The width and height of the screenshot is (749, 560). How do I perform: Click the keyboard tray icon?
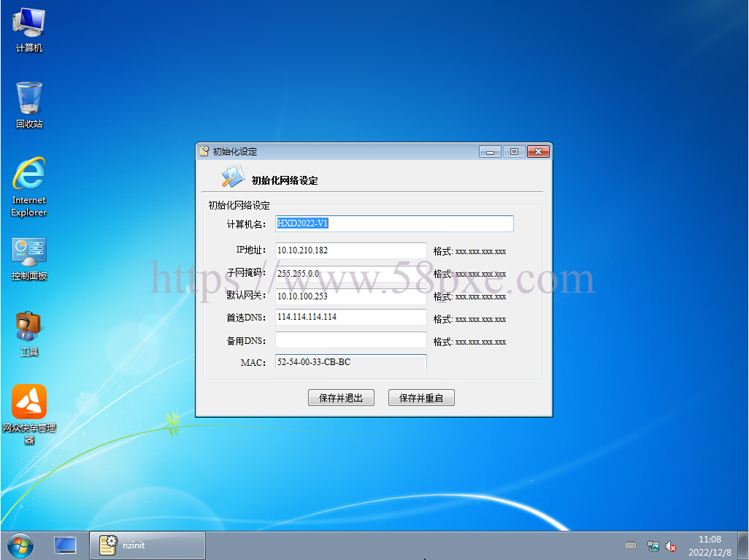[x=631, y=545]
